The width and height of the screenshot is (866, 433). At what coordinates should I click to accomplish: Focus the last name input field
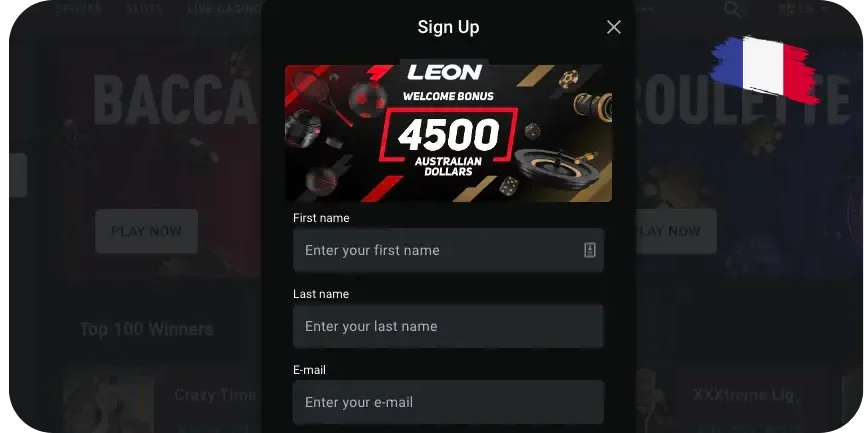pos(448,326)
